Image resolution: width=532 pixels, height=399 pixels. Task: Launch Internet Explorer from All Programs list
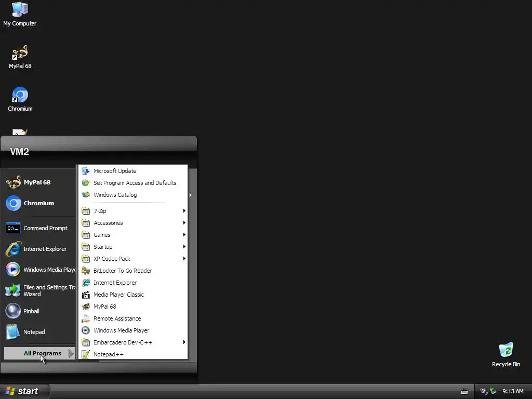point(133,283)
